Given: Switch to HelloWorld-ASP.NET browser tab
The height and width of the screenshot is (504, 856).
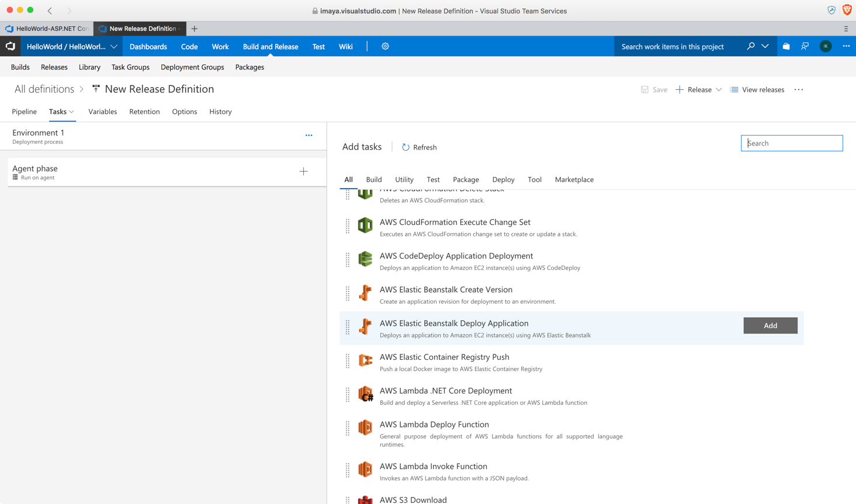Looking at the screenshot, I should click(47, 29).
